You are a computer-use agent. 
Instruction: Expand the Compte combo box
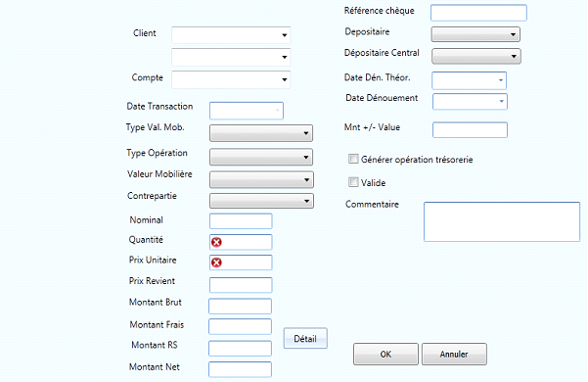pos(231,79)
